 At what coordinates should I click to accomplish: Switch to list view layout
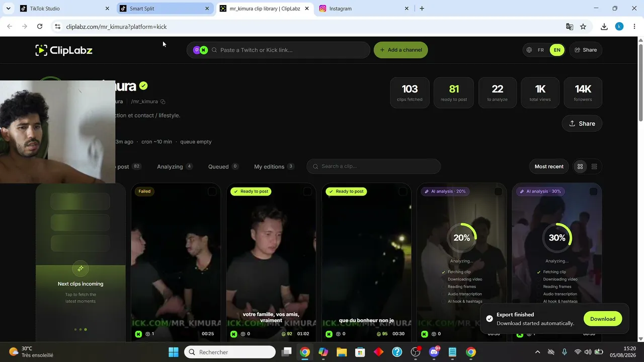coord(594,166)
